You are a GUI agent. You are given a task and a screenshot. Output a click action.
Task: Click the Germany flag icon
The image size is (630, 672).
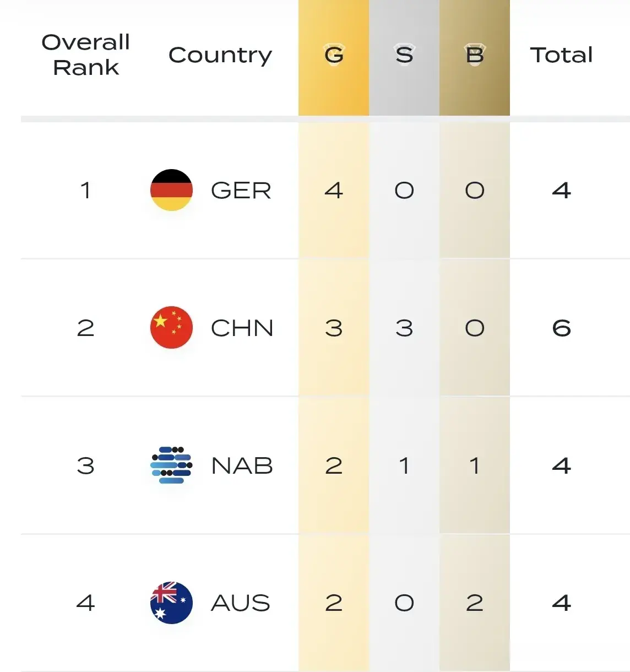tap(171, 190)
